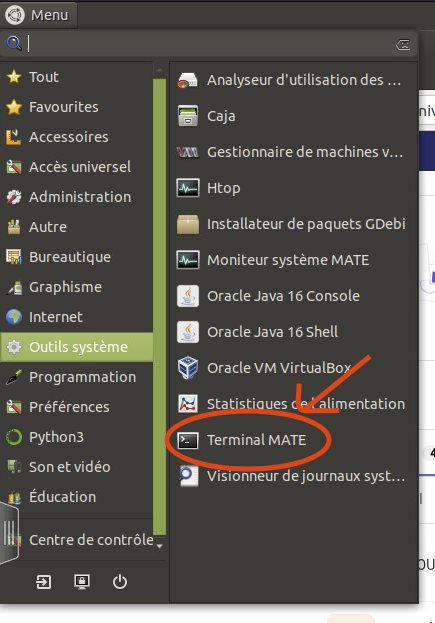Open Oracle Java 16 Shell icon
Viewport: 435px width, 623px height.
point(188,332)
